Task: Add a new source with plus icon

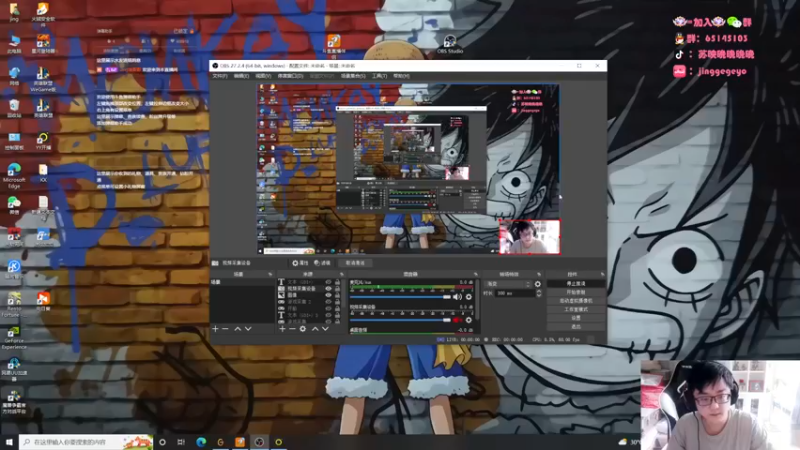Action: coord(282,329)
